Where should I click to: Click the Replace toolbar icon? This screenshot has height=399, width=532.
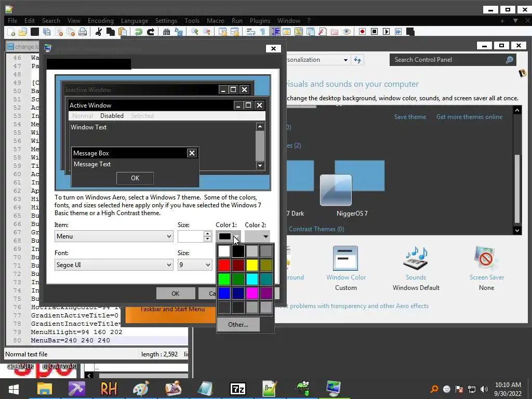(x=179, y=32)
